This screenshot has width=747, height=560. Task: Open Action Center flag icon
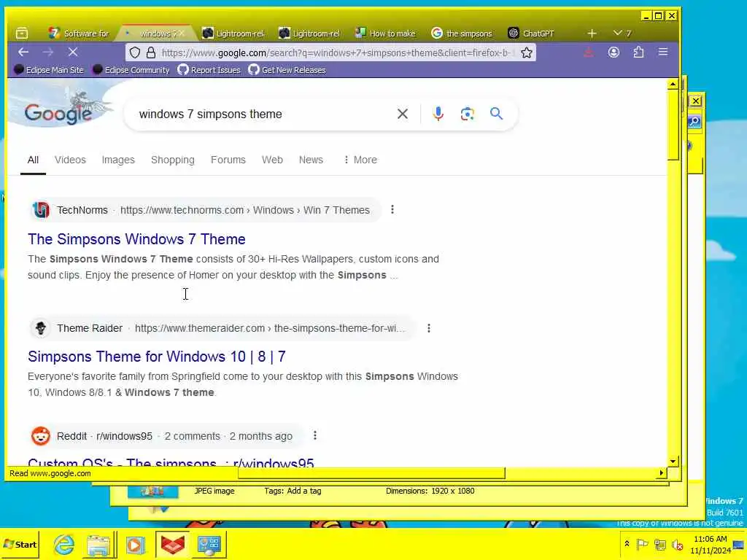(x=642, y=544)
